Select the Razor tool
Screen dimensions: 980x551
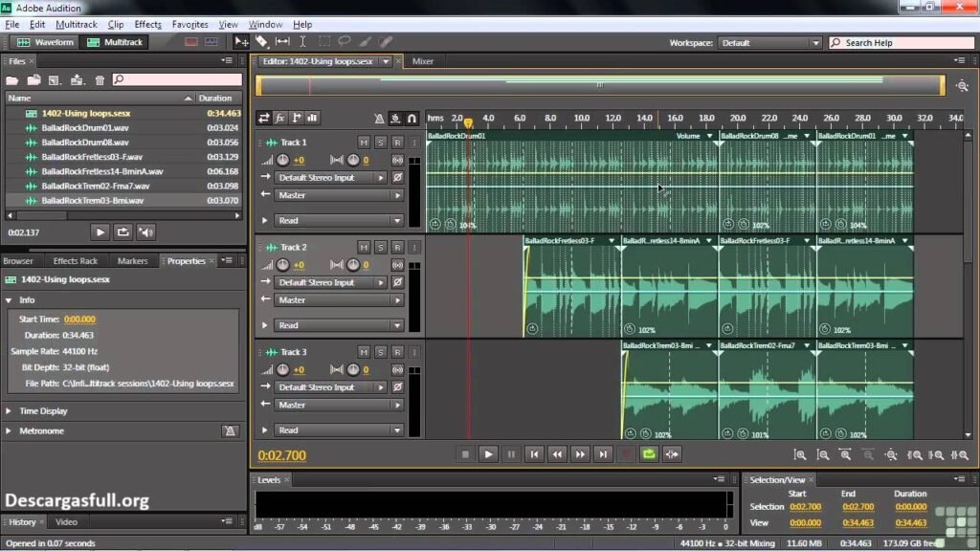[259, 41]
